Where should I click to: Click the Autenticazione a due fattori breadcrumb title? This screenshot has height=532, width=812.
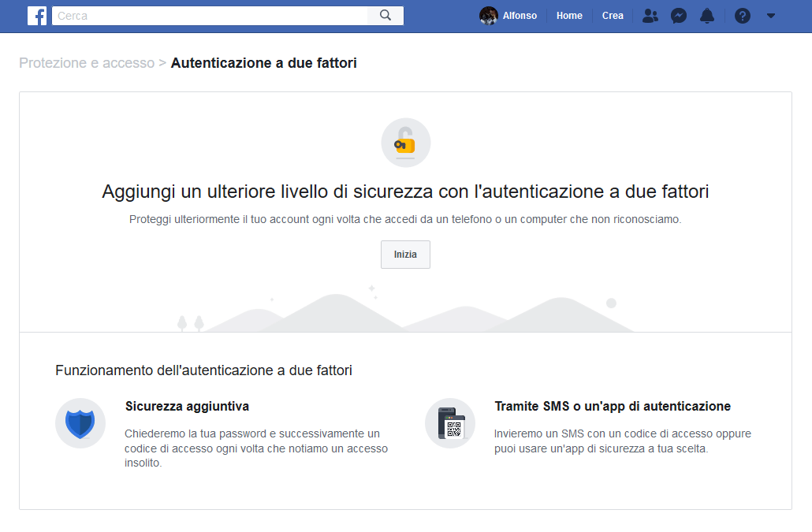pos(263,63)
